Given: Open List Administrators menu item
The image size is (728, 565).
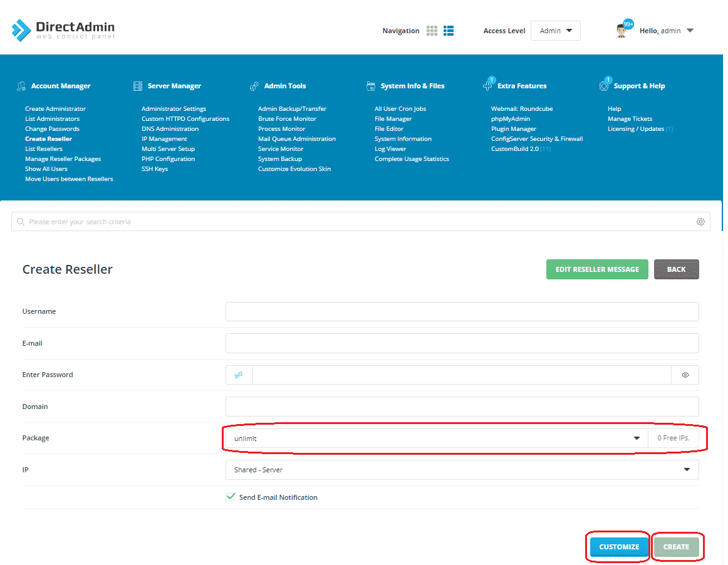Looking at the screenshot, I should [x=53, y=119].
